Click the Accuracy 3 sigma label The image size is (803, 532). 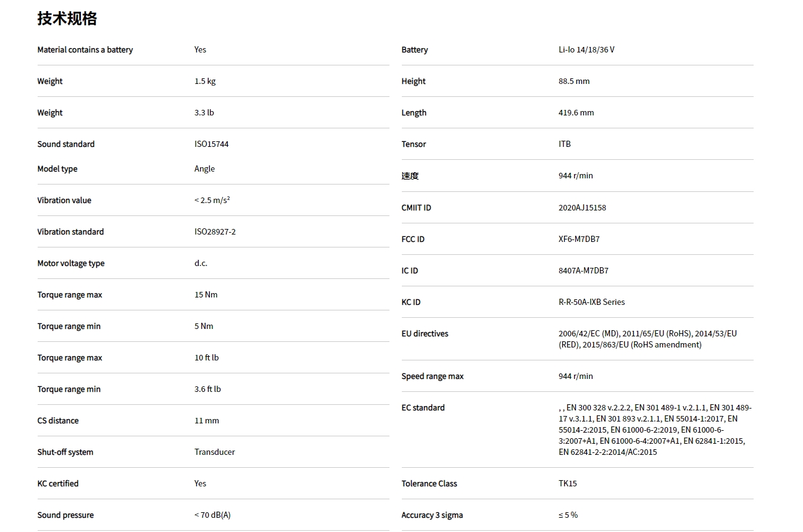pyautogui.click(x=432, y=515)
